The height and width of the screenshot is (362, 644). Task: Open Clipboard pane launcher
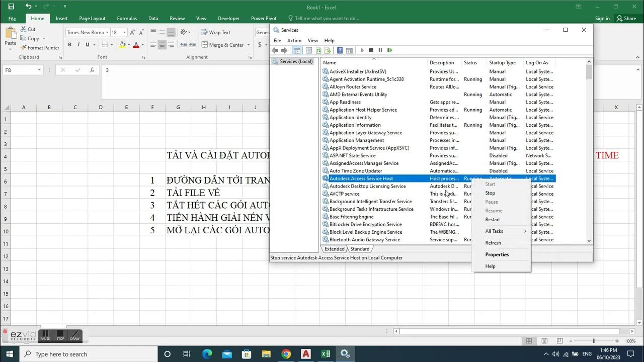(x=60, y=57)
